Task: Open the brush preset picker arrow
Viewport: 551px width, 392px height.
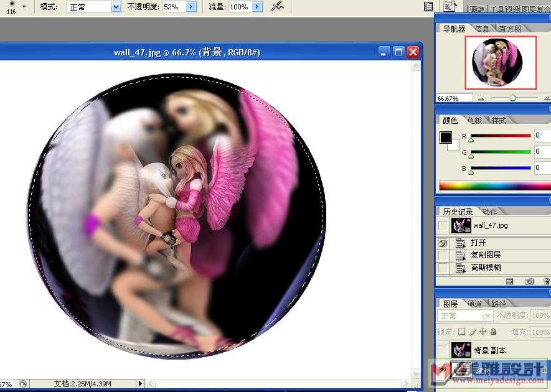Action: 24,6
